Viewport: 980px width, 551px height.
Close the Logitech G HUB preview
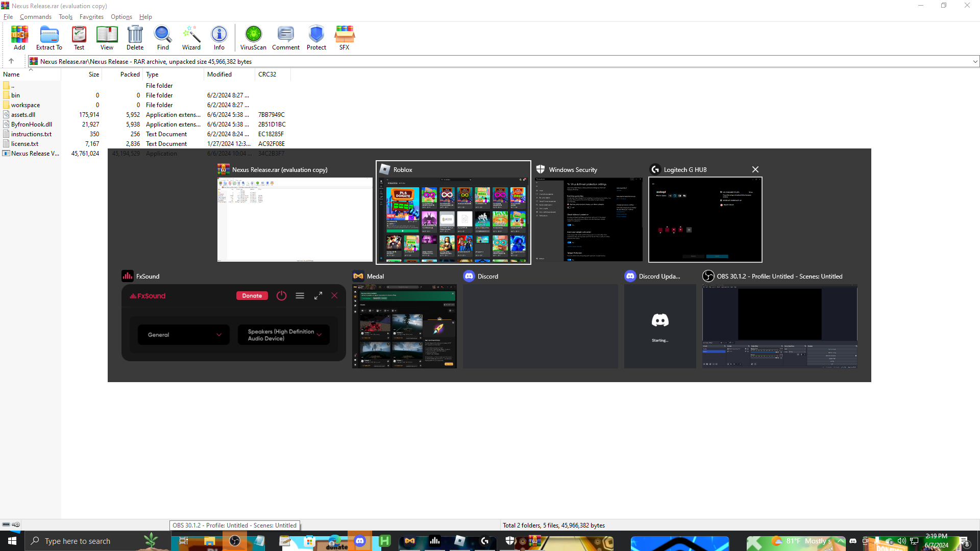[755, 169]
